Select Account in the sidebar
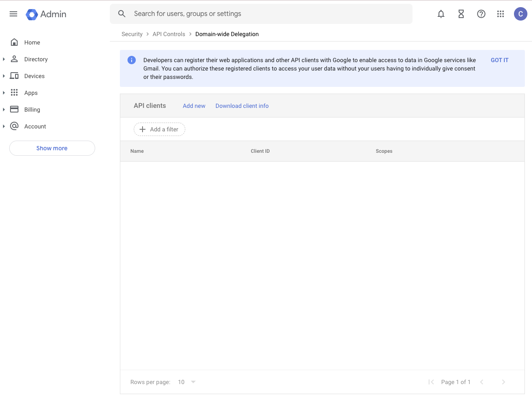Screen dimensions: 532x400 tap(35, 126)
